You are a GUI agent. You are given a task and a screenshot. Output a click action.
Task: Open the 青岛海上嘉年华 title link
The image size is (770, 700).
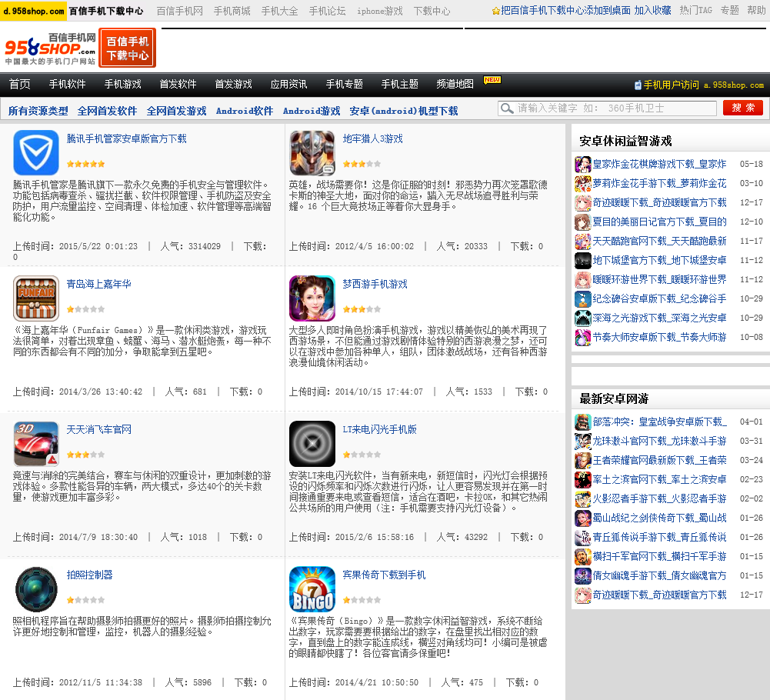point(98,284)
